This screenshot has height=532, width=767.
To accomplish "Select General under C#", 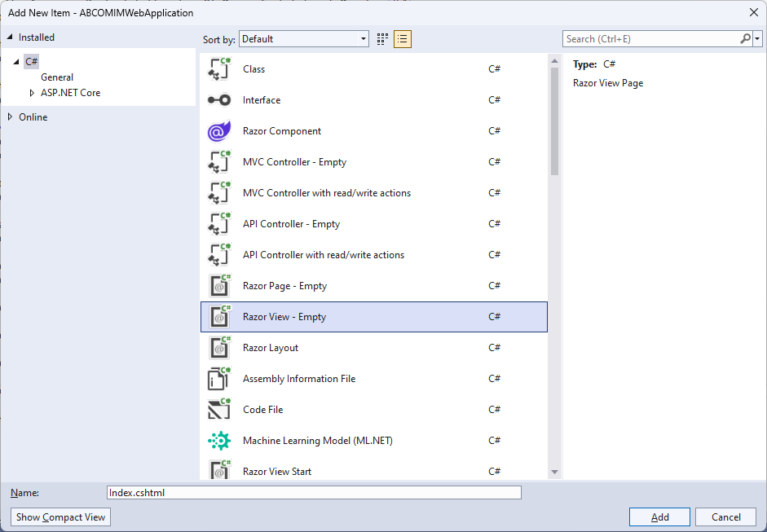I will point(57,77).
